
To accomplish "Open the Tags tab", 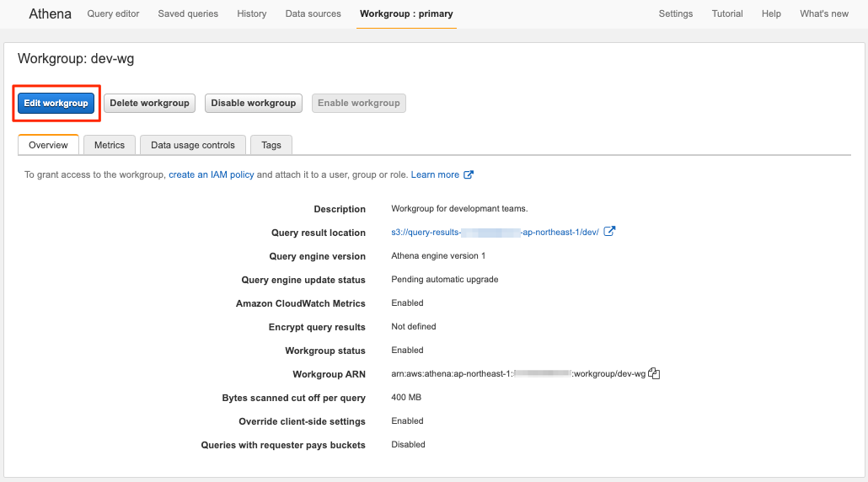I will click(x=271, y=145).
